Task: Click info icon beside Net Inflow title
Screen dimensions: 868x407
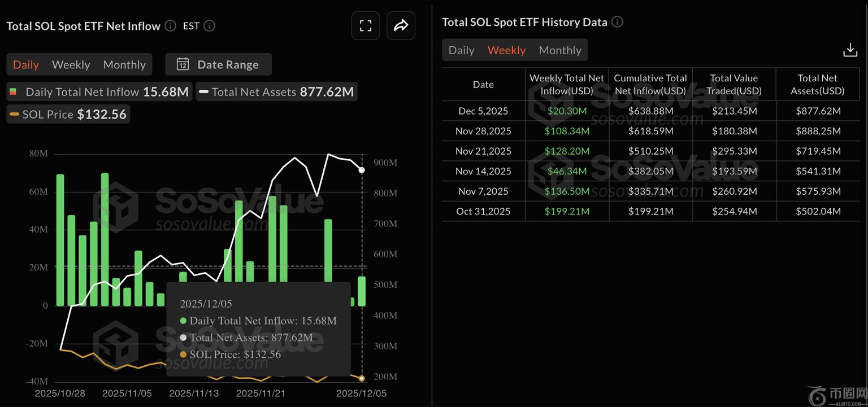Action: click(x=170, y=26)
